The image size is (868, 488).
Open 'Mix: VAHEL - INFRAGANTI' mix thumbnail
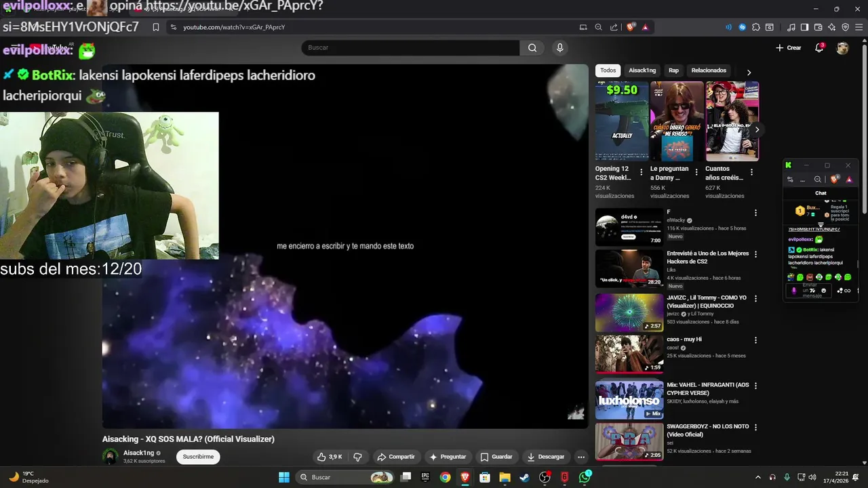point(629,400)
